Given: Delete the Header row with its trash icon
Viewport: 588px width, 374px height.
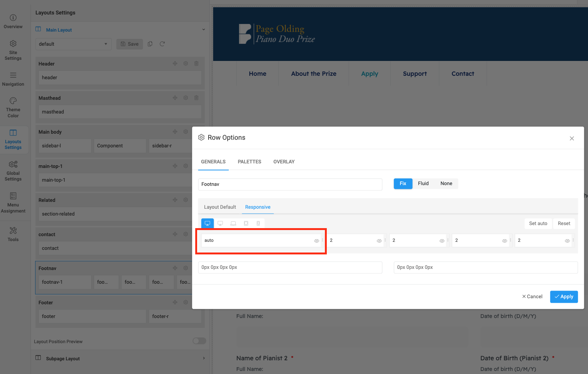Looking at the screenshot, I should [196, 64].
